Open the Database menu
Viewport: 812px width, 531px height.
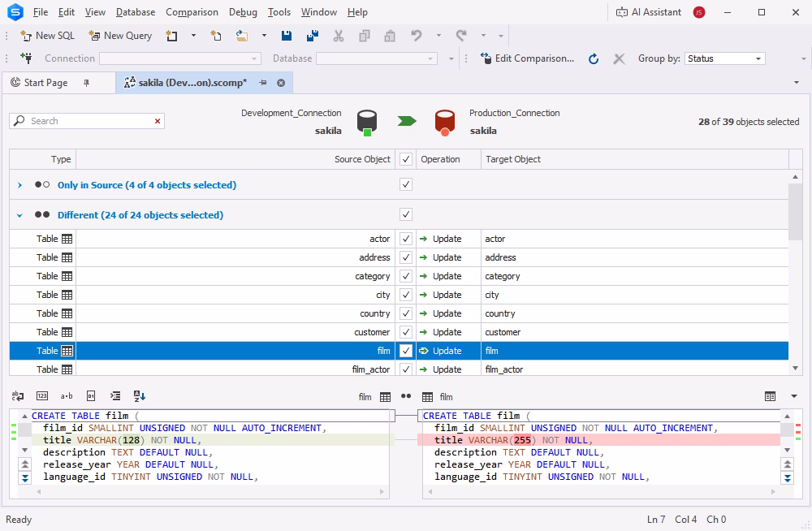tap(135, 12)
